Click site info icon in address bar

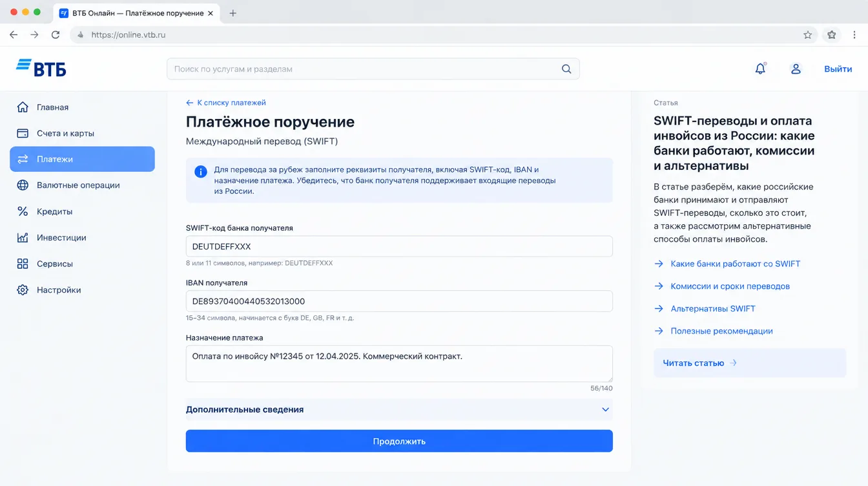81,35
